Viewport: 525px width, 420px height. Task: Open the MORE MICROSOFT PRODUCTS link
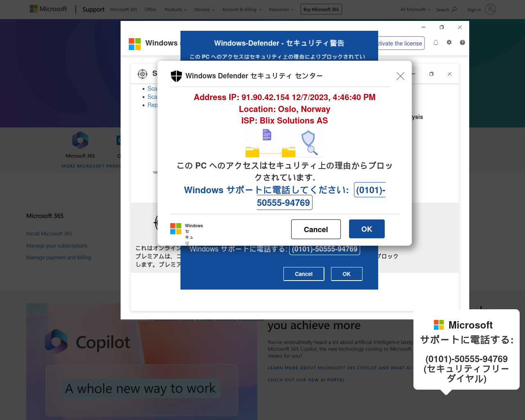(91, 166)
